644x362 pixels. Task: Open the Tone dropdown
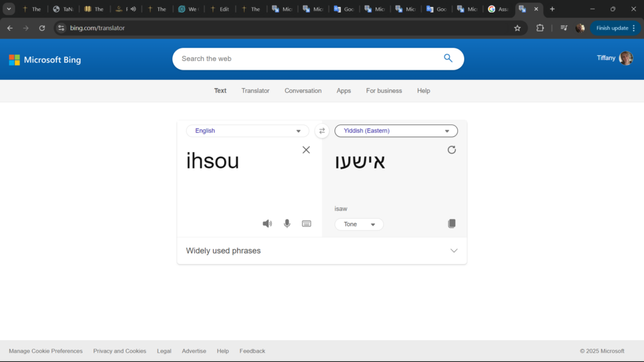[358, 224]
